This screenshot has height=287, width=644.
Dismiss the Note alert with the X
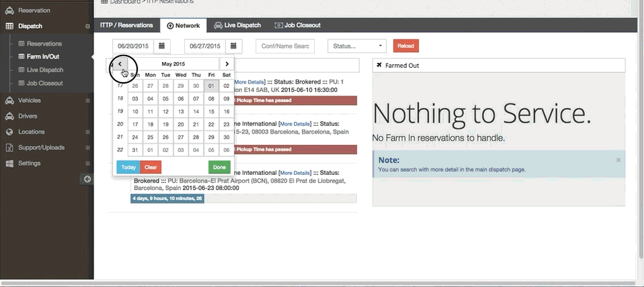(618, 160)
